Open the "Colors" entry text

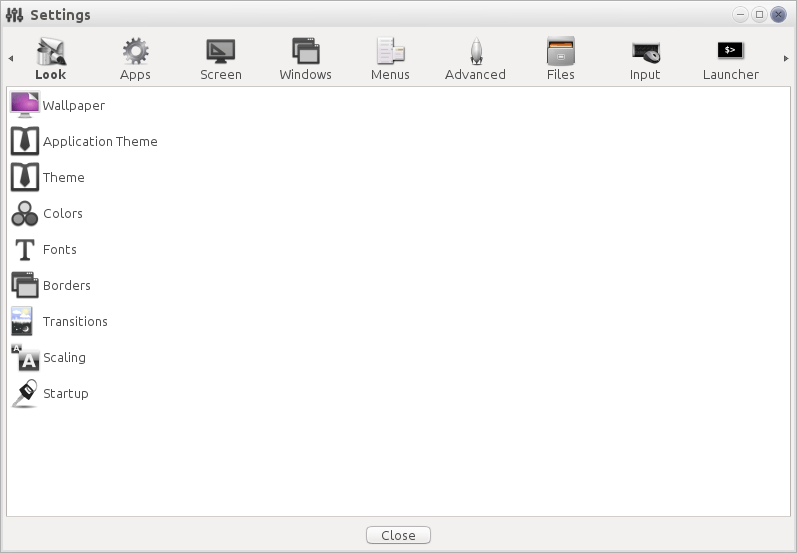pos(63,213)
